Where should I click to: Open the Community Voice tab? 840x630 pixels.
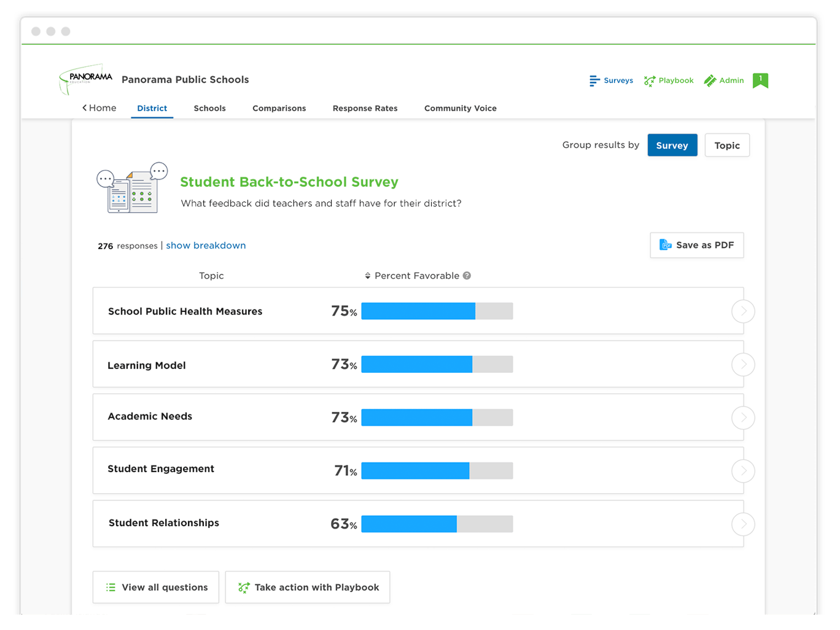[460, 108]
